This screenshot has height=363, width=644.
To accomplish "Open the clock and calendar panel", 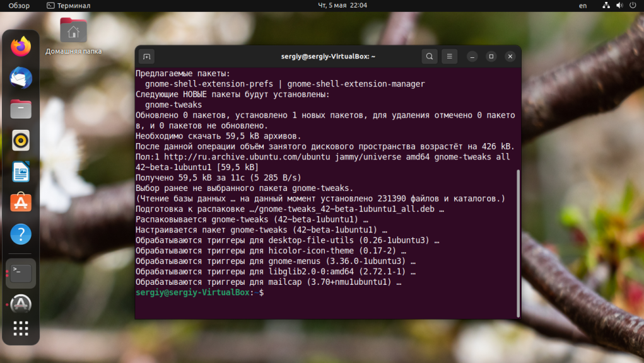I will (342, 5).
